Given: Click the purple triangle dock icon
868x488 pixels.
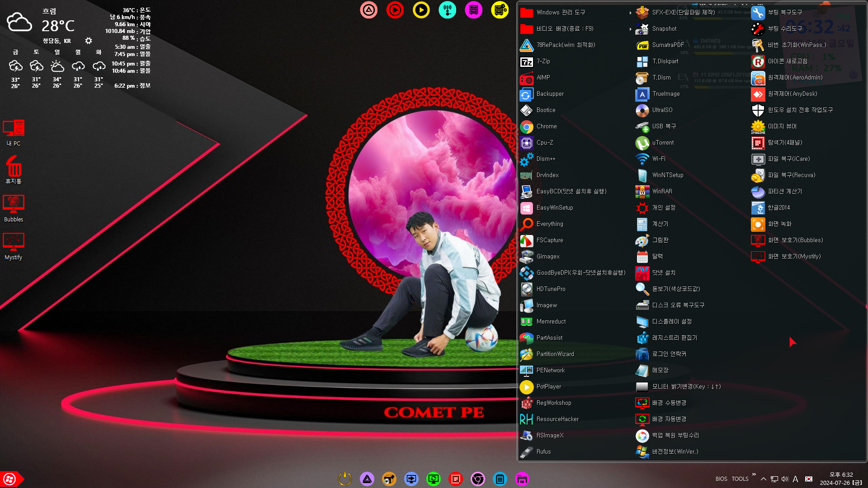Looking at the screenshot, I should tap(367, 479).
